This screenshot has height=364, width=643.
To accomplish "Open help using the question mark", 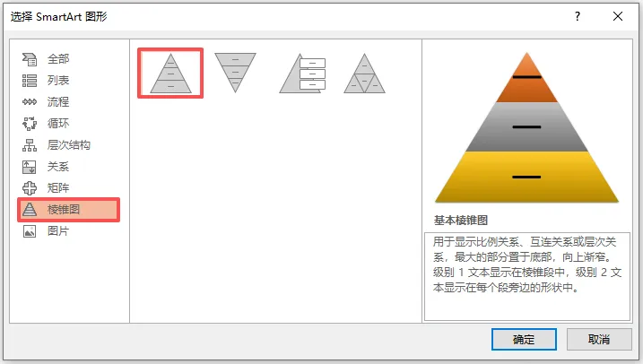I will tap(578, 16).
